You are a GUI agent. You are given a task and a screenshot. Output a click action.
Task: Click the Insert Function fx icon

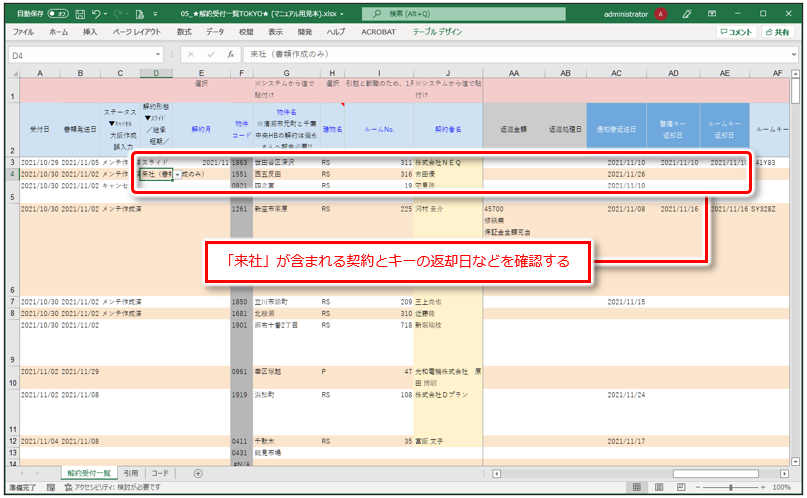tap(231, 55)
